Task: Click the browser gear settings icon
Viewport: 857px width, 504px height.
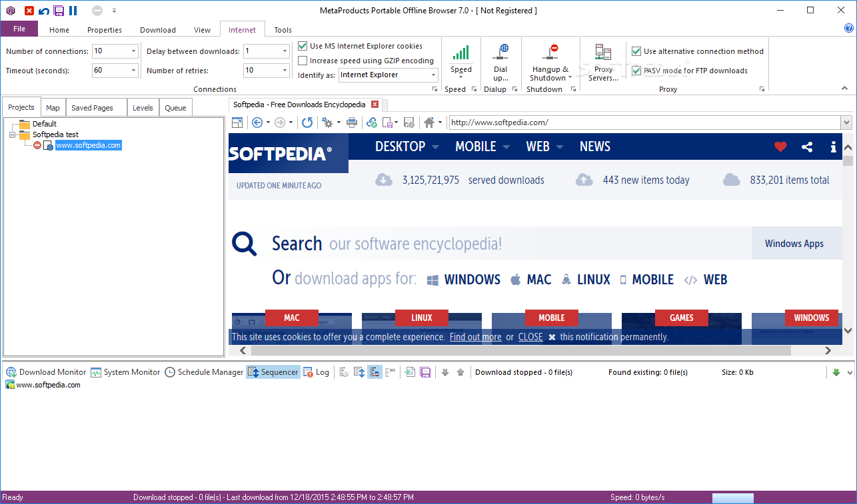Action: tap(327, 123)
